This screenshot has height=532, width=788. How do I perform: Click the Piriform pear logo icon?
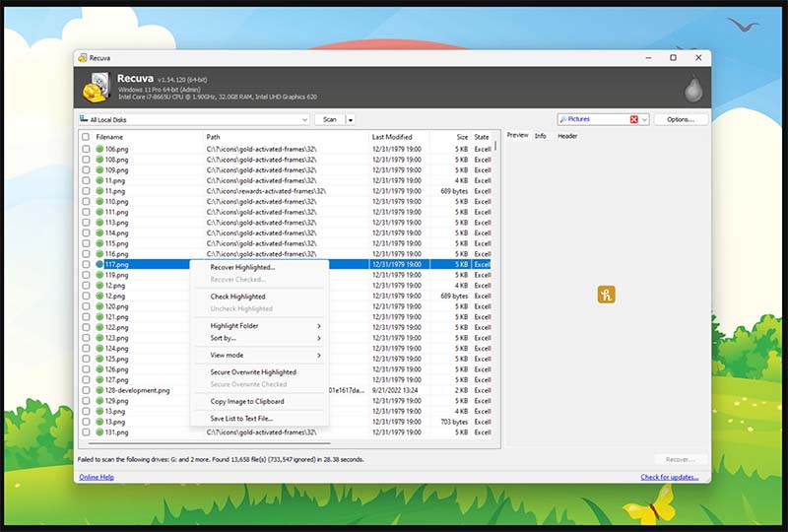click(693, 89)
